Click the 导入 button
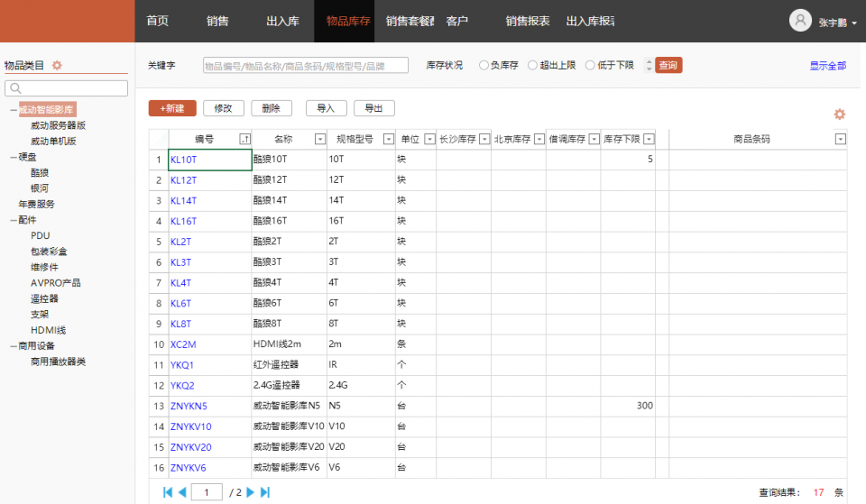The height and width of the screenshot is (504, 866). [x=326, y=108]
